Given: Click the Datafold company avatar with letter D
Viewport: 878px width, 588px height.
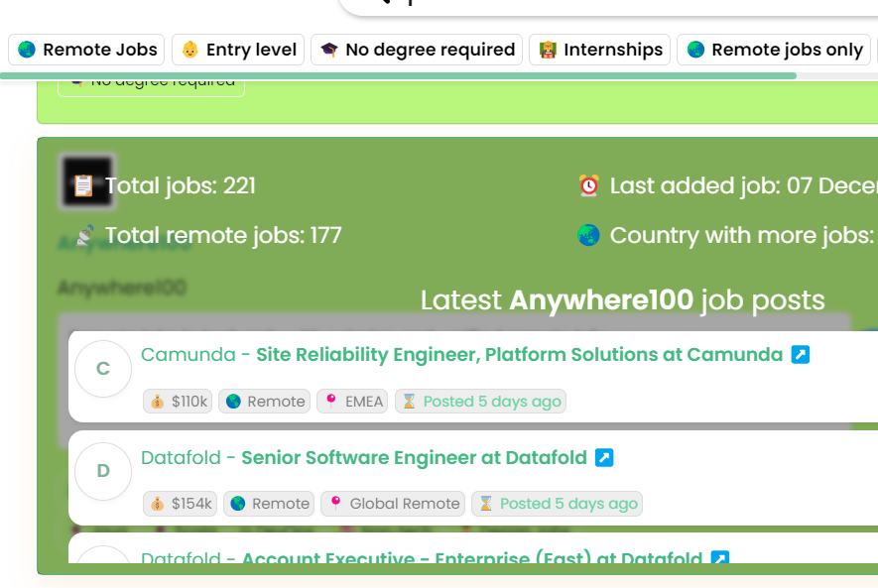Looking at the screenshot, I should click(x=103, y=471).
